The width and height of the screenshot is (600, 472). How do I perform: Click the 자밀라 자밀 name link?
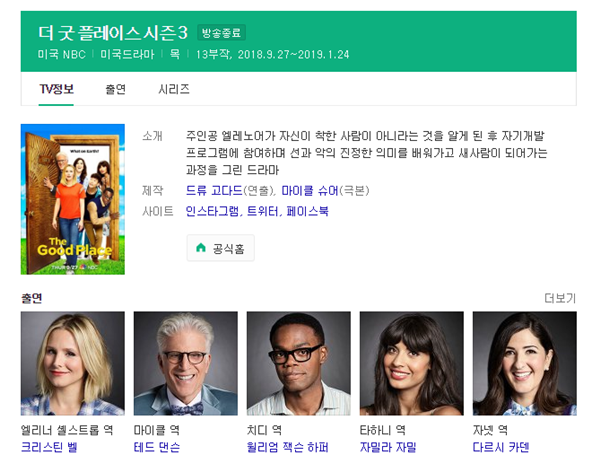tap(388, 447)
